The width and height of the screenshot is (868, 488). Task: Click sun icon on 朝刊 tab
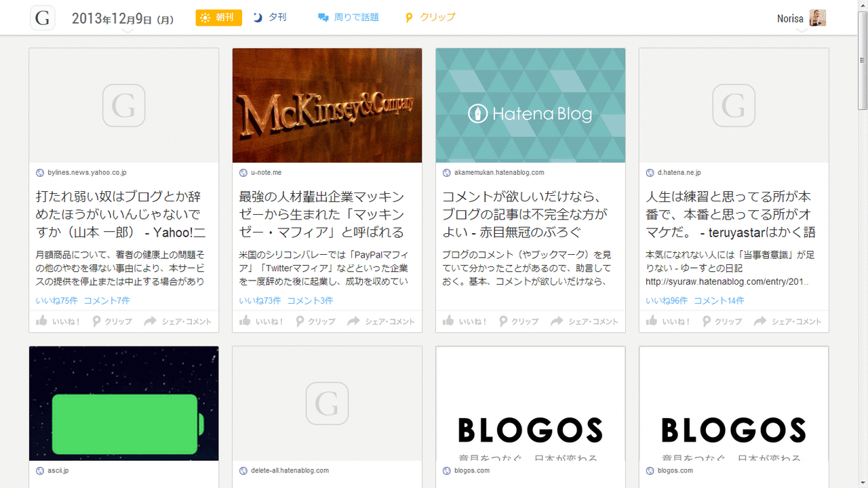tap(205, 18)
